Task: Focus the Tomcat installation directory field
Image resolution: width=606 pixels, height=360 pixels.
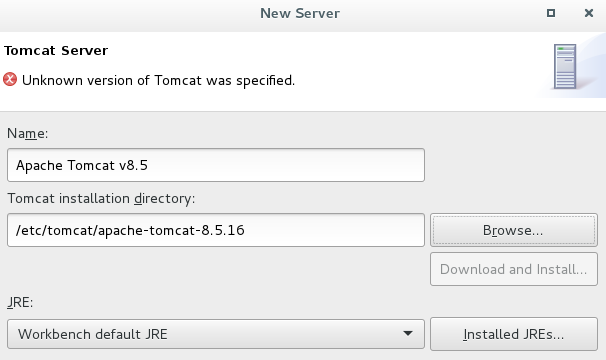Action: [x=216, y=230]
